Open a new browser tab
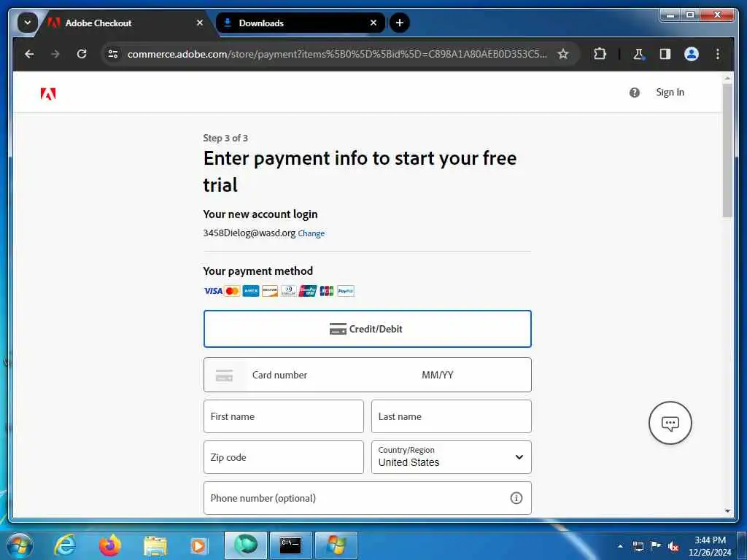This screenshot has height=560, width=747. click(x=399, y=23)
